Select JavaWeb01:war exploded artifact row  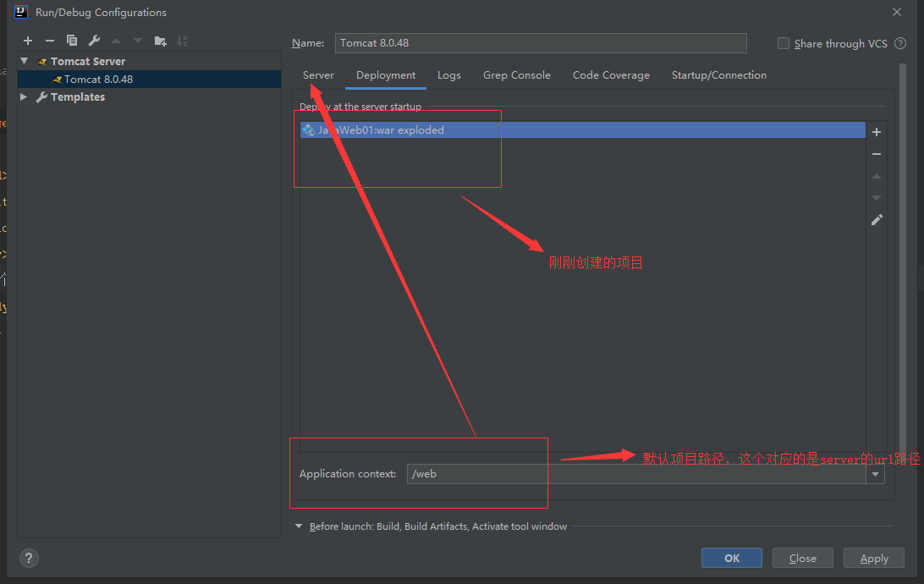click(x=582, y=130)
